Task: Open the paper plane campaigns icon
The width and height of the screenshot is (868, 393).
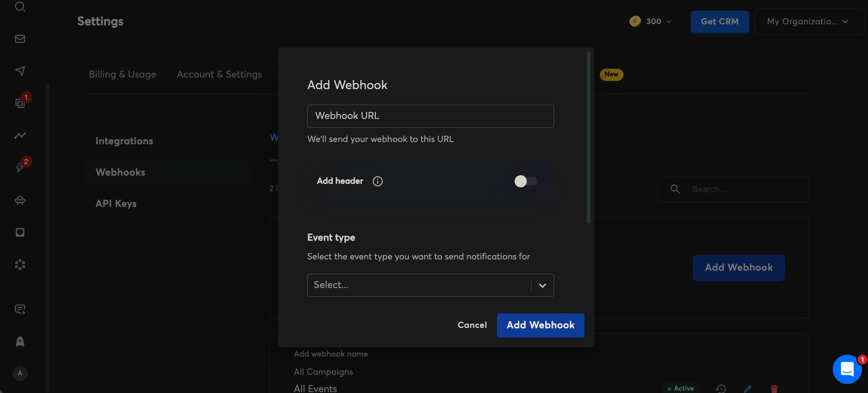Action: coord(20,71)
